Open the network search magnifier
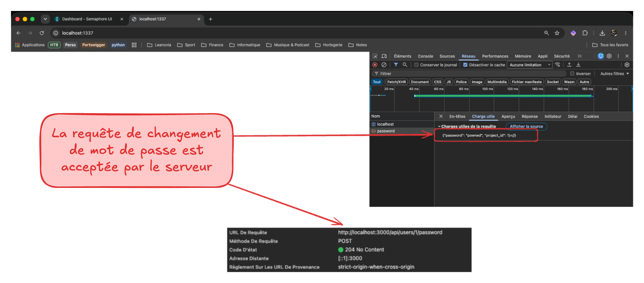644x283 pixels. pyautogui.click(x=405, y=65)
